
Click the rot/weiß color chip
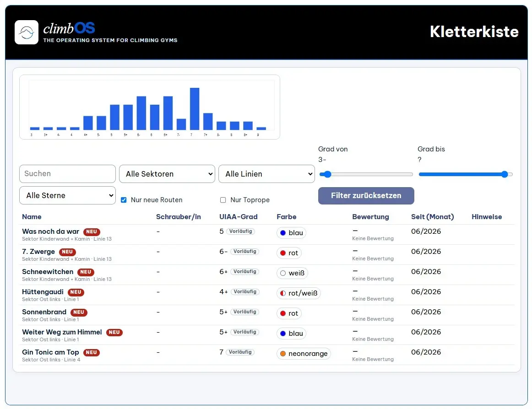click(299, 293)
